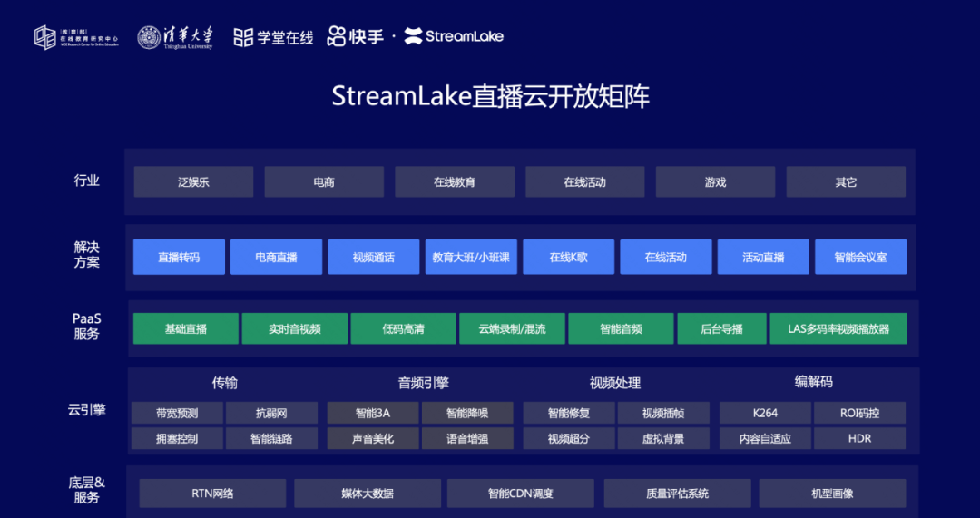Click the blue 视频通话 solution box
The image size is (980, 518).
374,257
